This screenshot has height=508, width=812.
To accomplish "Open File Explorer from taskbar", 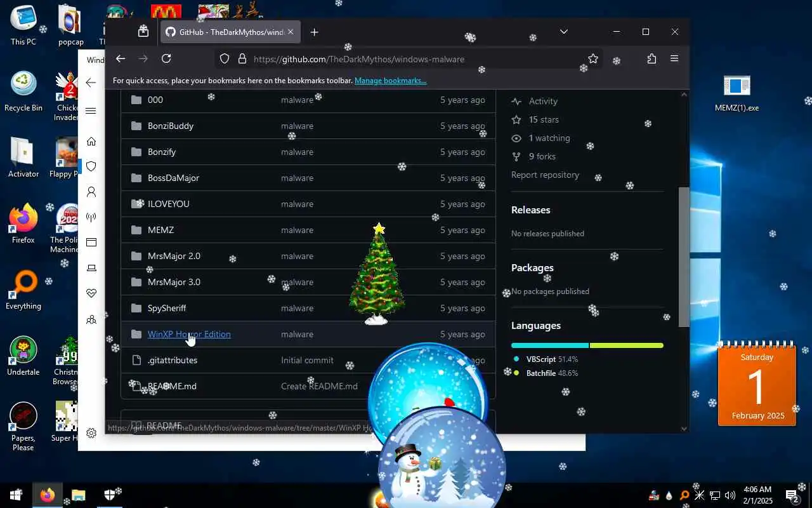I will (x=78, y=495).
